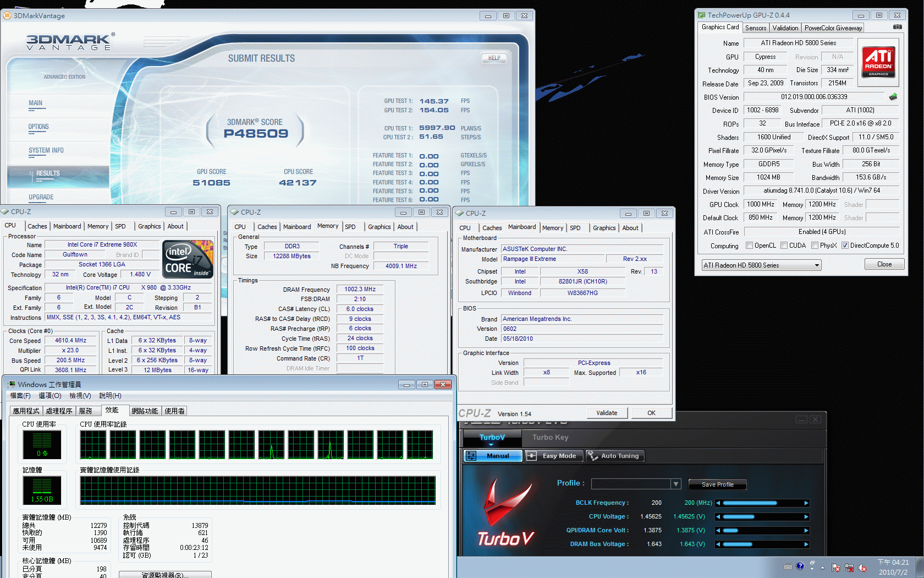Viewport: 924px width, 578px height.
Task: Open UPGRADE in the 3DMark sidebar
Action: tap(41, 197)
